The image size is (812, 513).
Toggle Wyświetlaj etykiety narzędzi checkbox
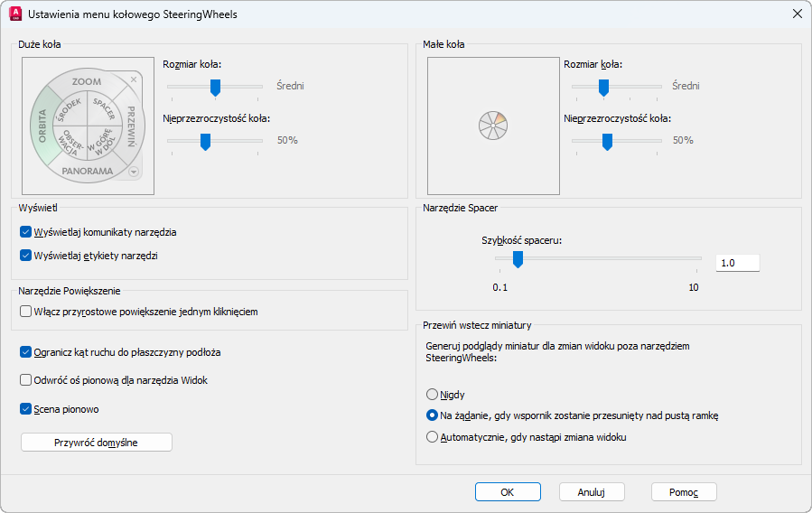click(26, 256)
